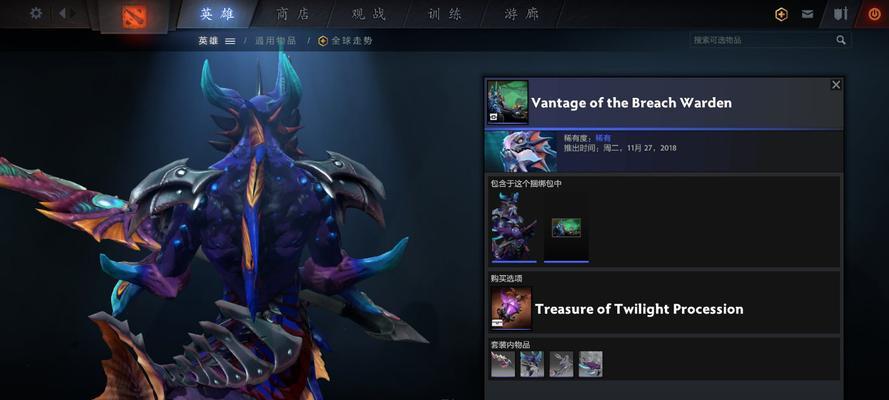The width and height of the screenshot is (889, 400).
Task: Open the settings gear icon
Action: (x=36, y=13)
